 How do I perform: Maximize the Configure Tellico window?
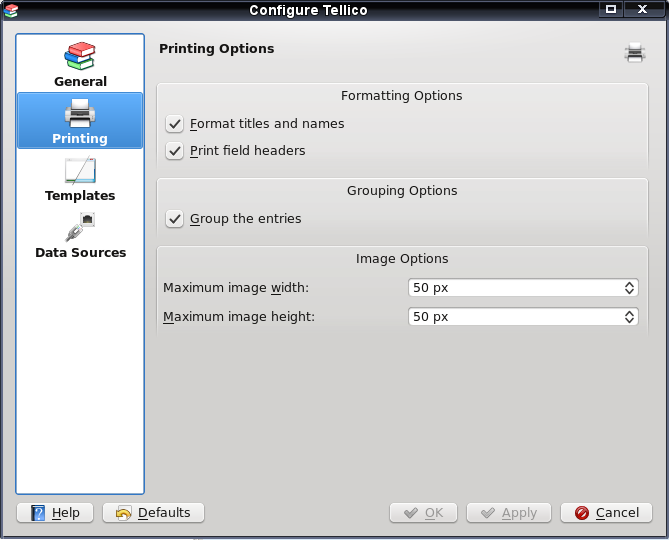[611, 9]
